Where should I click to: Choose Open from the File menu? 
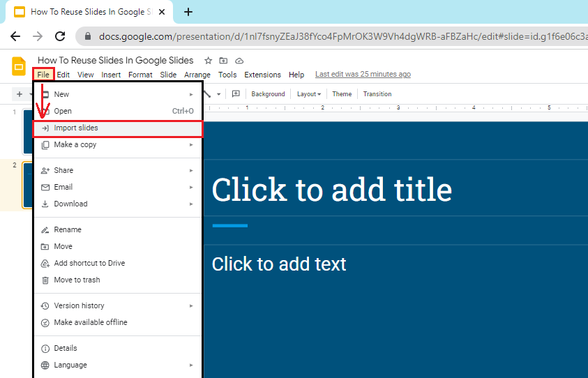point(118,112)
